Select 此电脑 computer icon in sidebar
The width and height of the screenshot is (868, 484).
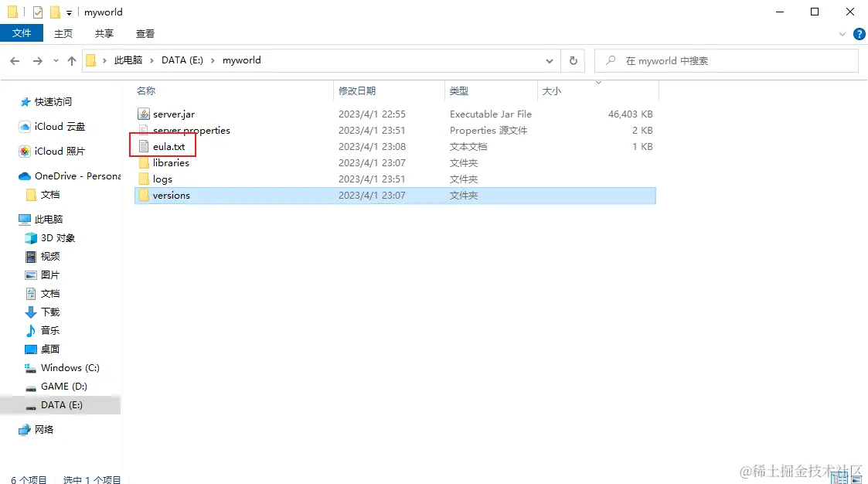pos(25,220)
